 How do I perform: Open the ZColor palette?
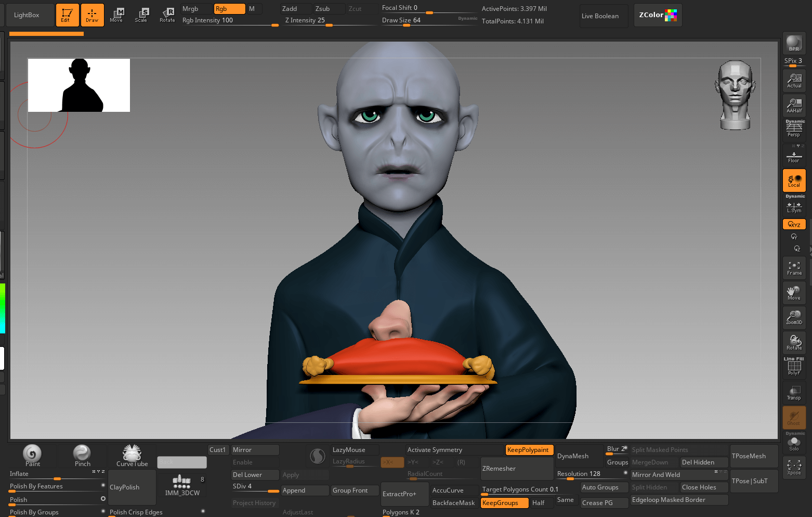click(658, 15)
